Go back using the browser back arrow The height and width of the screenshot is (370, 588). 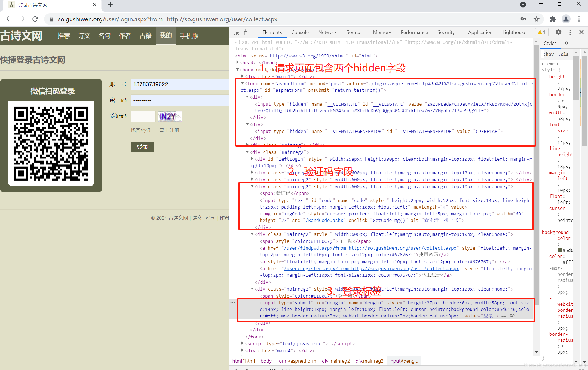point(9,19)
